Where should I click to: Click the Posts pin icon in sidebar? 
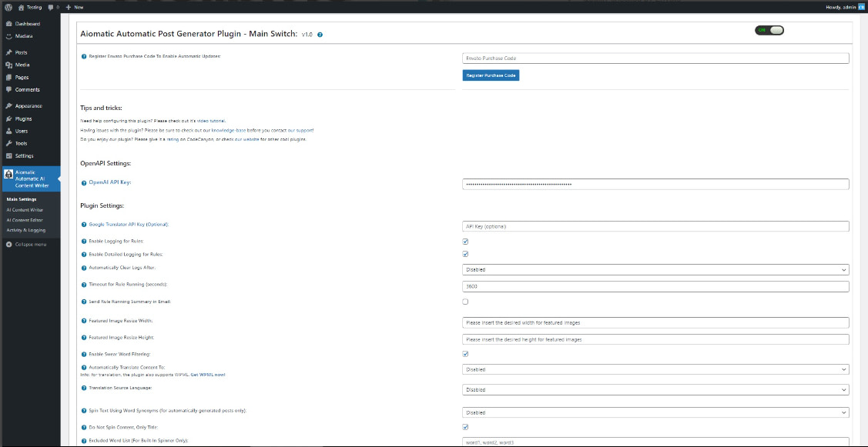point(8,52)
